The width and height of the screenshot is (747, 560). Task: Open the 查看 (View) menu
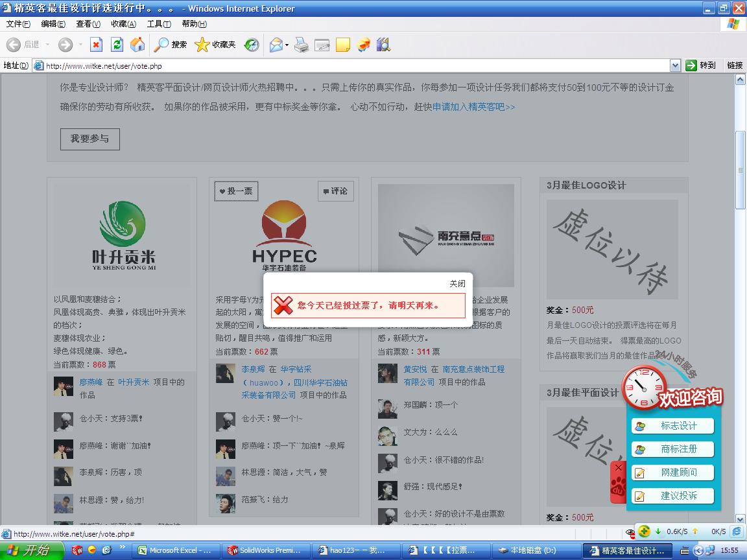(x=88, y=24)
